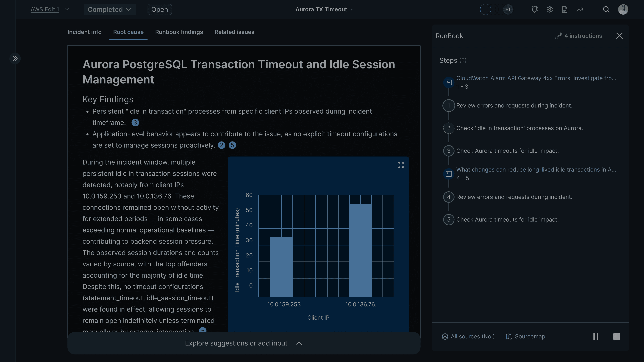Pause the runbook execution
The image size is (644, 362).
(596, 337)
